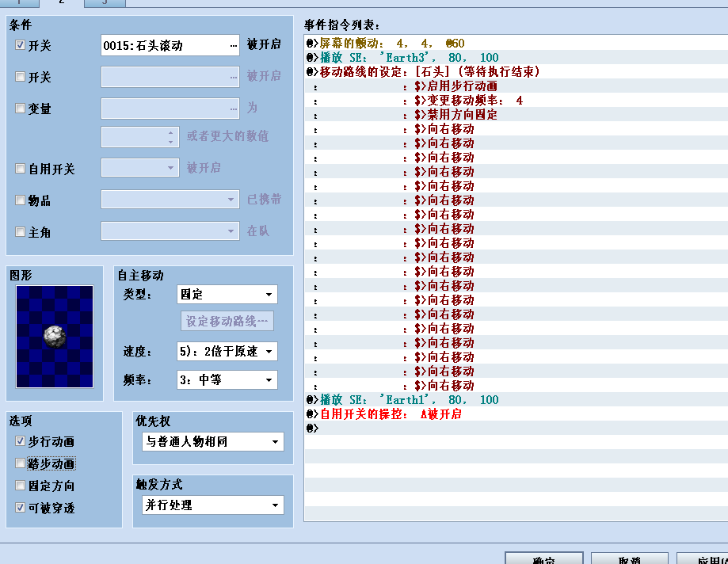Open the disabled 物品 dropdown
The image size is (728, 564).
170,200
